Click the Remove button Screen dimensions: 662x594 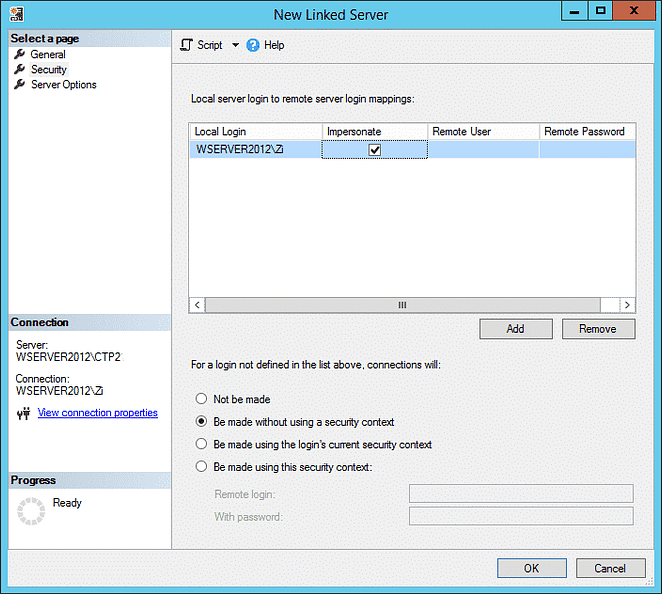(x=598, y=329)
